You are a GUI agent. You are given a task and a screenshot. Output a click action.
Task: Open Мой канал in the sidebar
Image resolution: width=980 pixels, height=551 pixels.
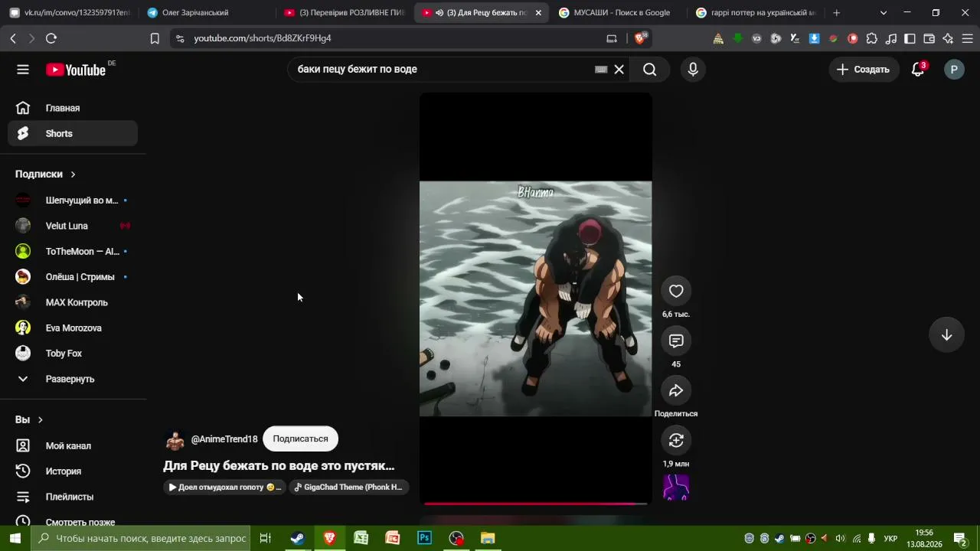coord(73,445)
